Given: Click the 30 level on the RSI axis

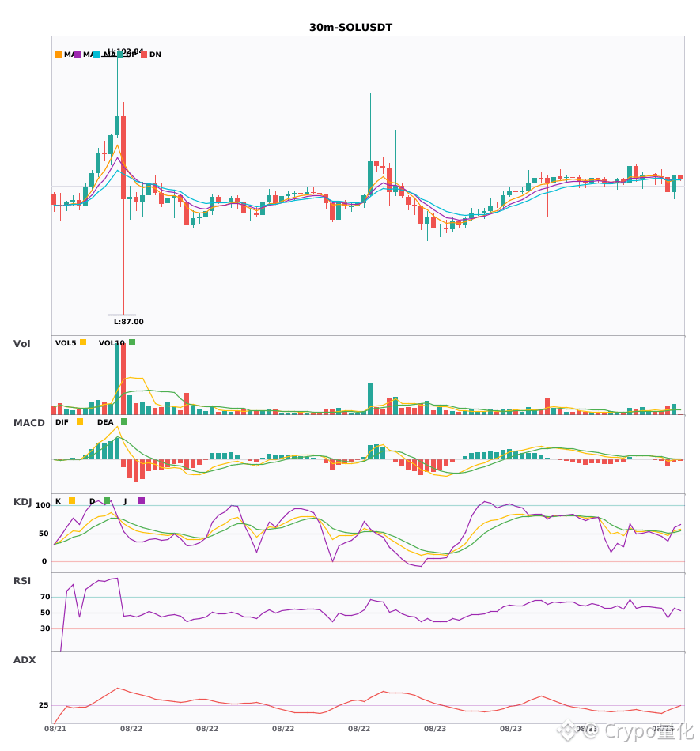Looking at the screenshot, I should click(x=45, y=628).
